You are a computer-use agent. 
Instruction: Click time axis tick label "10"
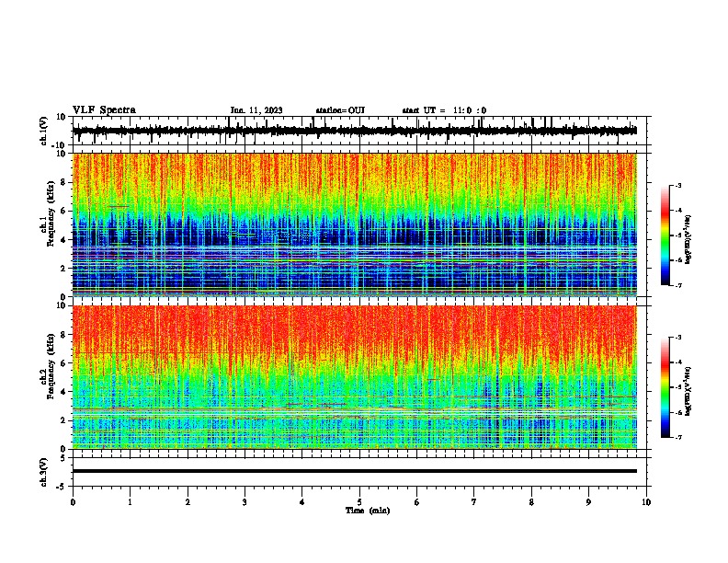pos(646,502)
